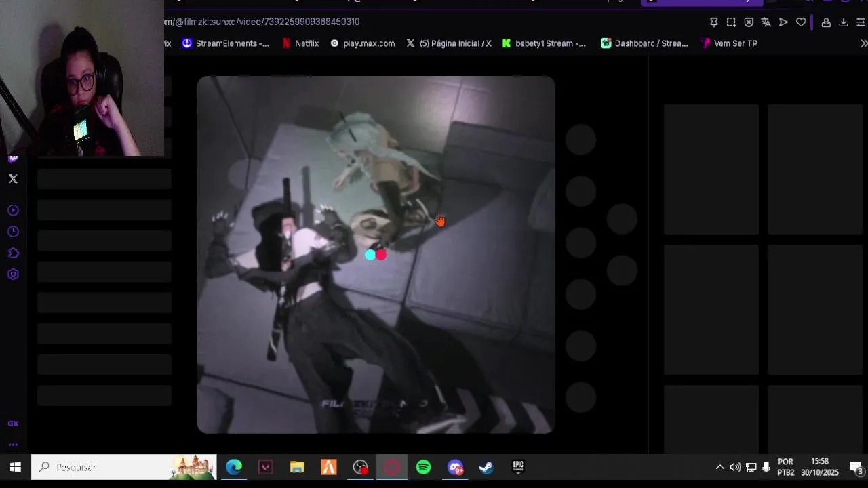This screenshot has width=868, height=488.
Task: Open the Netflix bookmark
Action: point(300,43)
